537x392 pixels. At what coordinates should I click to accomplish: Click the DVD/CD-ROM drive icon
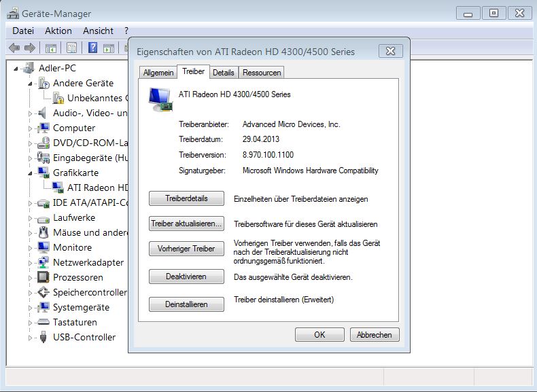[x=44, y=143]
